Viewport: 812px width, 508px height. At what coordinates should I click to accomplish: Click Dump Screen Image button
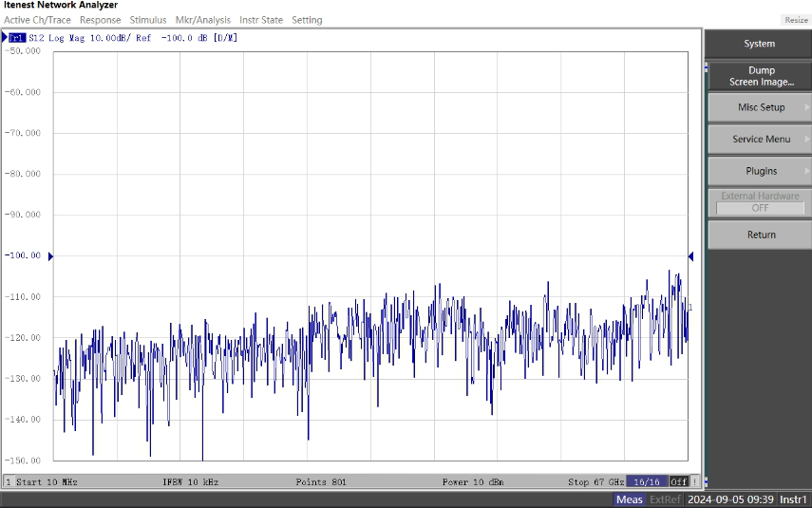coord(760,76)
